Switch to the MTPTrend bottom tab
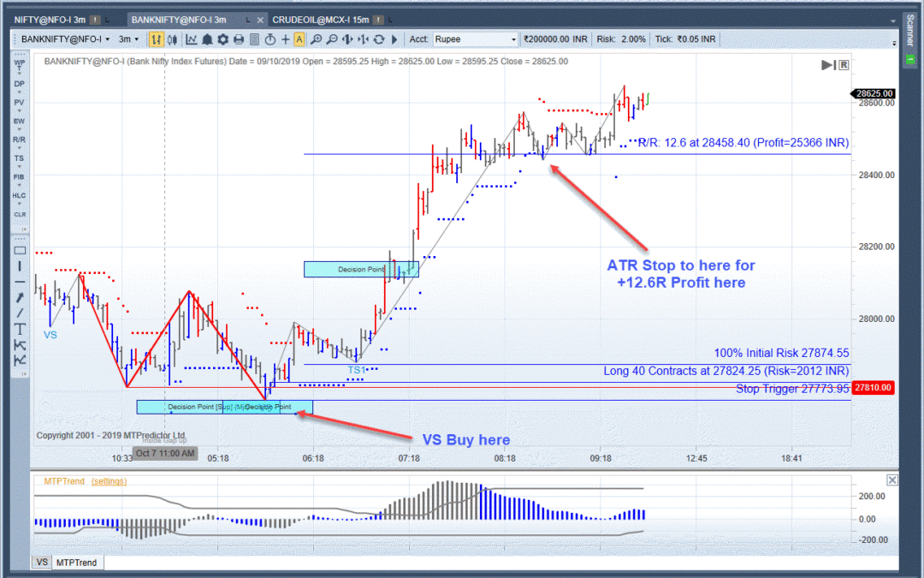The height and width of the screenshot is (578, 924). (77, 562)
